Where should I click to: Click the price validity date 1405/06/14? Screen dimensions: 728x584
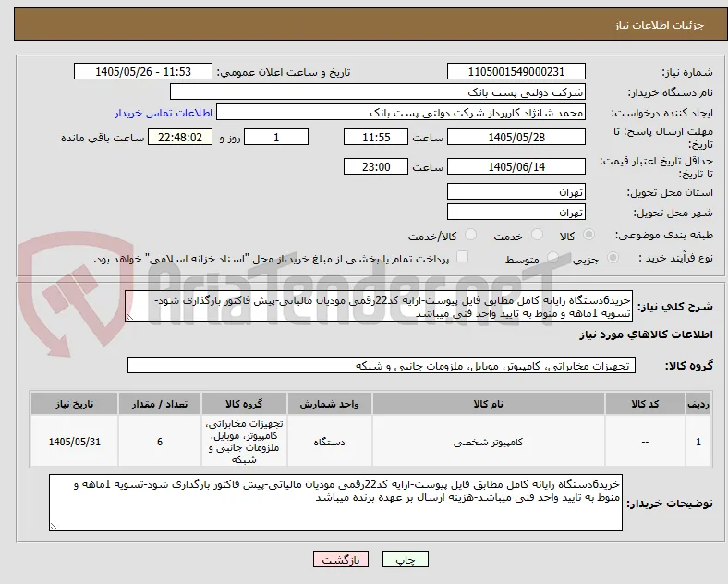click(516, 166)
